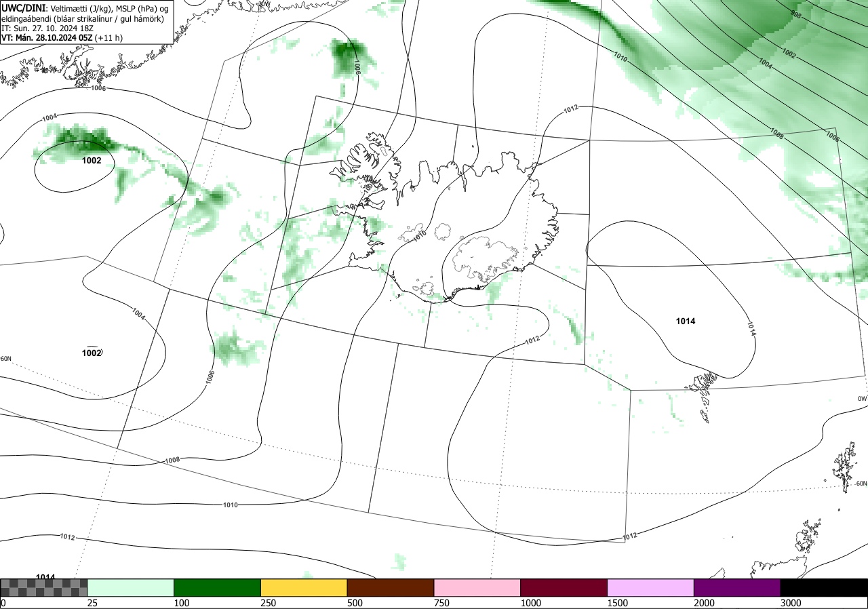Click the "1010" isobar label over Iceland

(x=420, y=235)
